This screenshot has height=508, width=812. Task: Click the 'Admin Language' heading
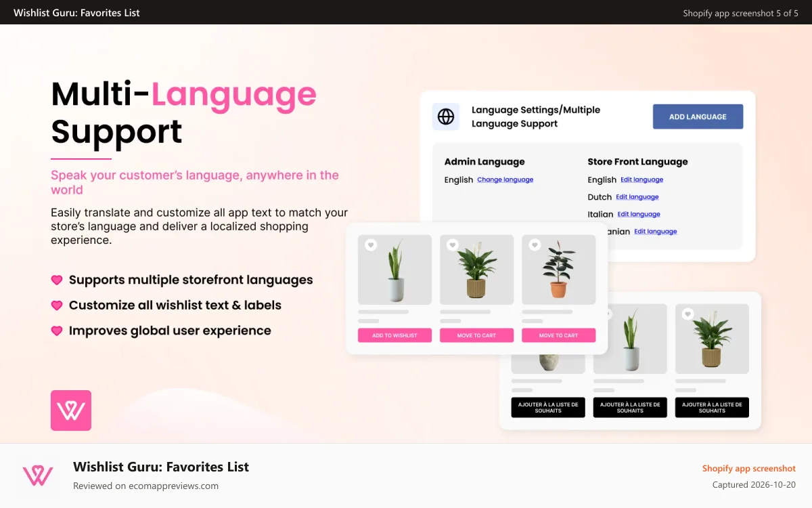484,162
